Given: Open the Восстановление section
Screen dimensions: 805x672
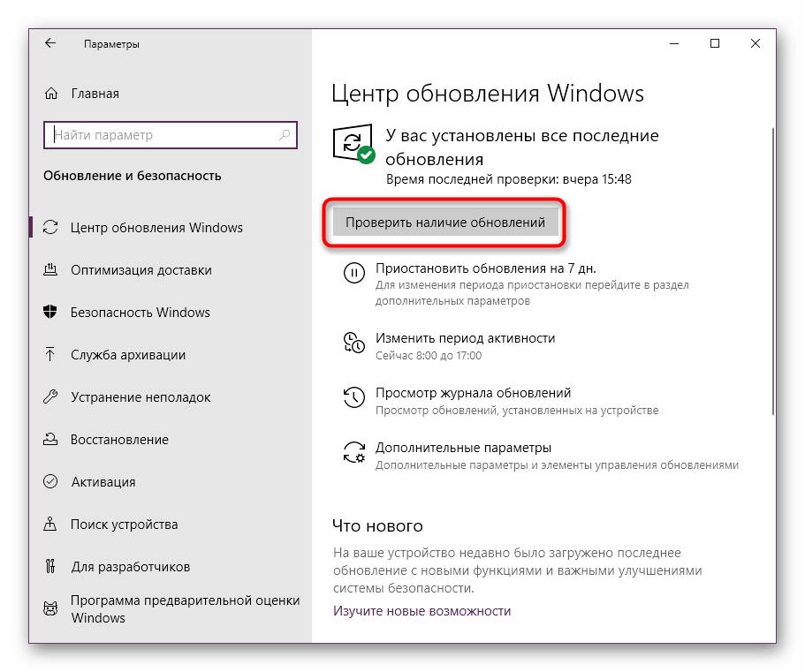Looking at the screenshot, I should [119, 440].
